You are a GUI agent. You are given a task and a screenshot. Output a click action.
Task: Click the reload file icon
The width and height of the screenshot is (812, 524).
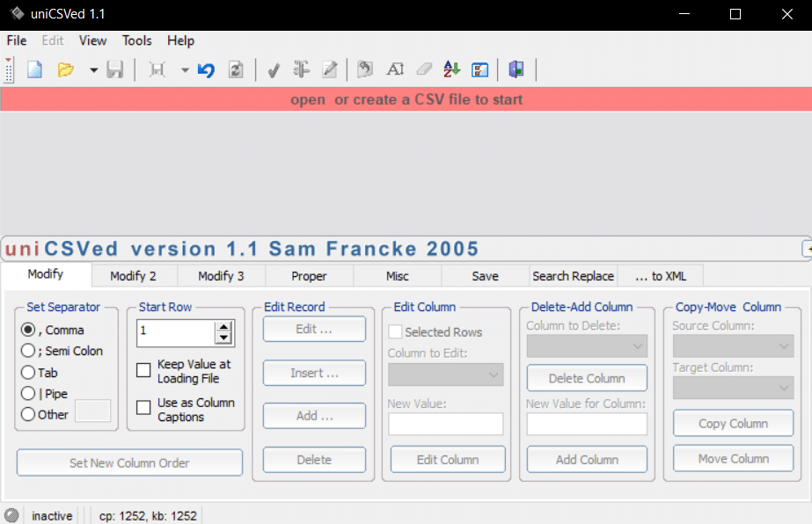(x=236, y=69)
